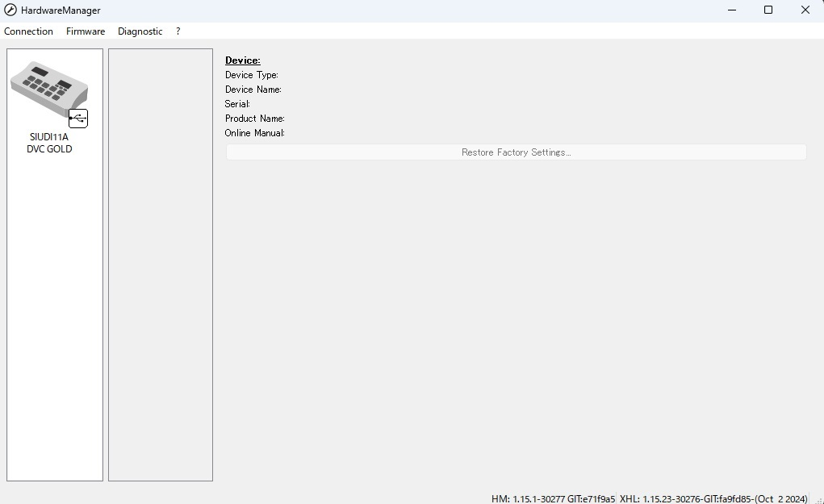
Task: Click the XHL version text in status bar
Action: [x=713, y=498]
